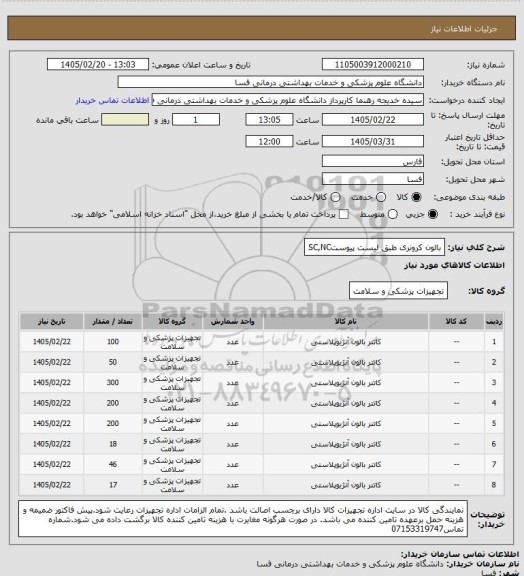
Task: Click the request creator field سیده خدیجه رهنما
Action: [288, 100]
